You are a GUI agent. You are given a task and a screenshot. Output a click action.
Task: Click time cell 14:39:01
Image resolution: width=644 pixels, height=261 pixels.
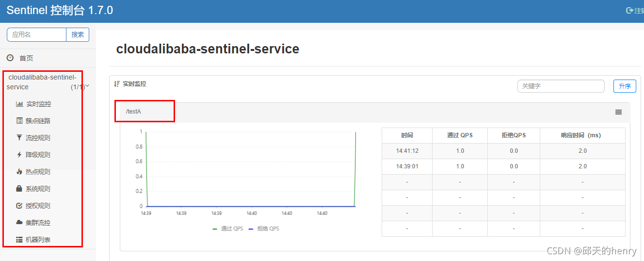coord(407,166)
